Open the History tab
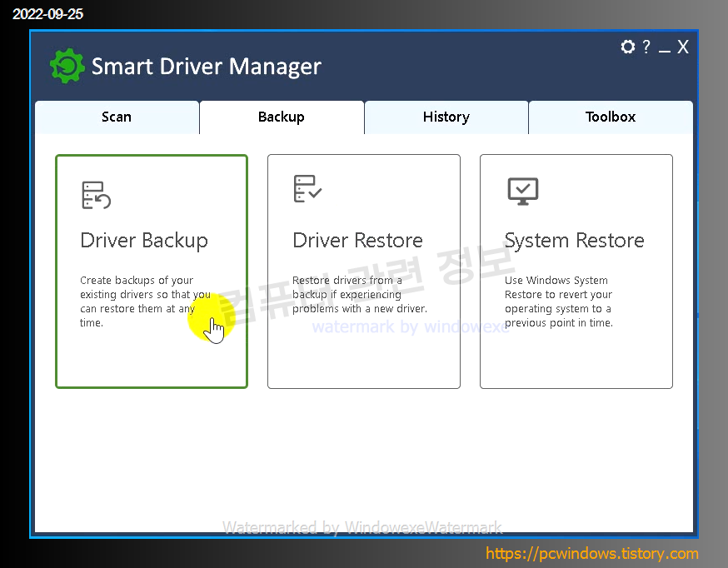This screenshot has height=568, width=728. 446,117
